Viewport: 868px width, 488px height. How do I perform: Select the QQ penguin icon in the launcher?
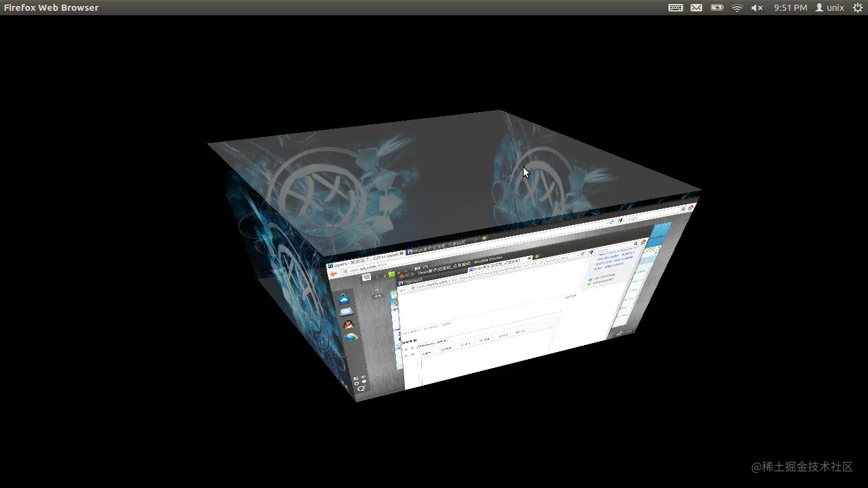point(348,325)
